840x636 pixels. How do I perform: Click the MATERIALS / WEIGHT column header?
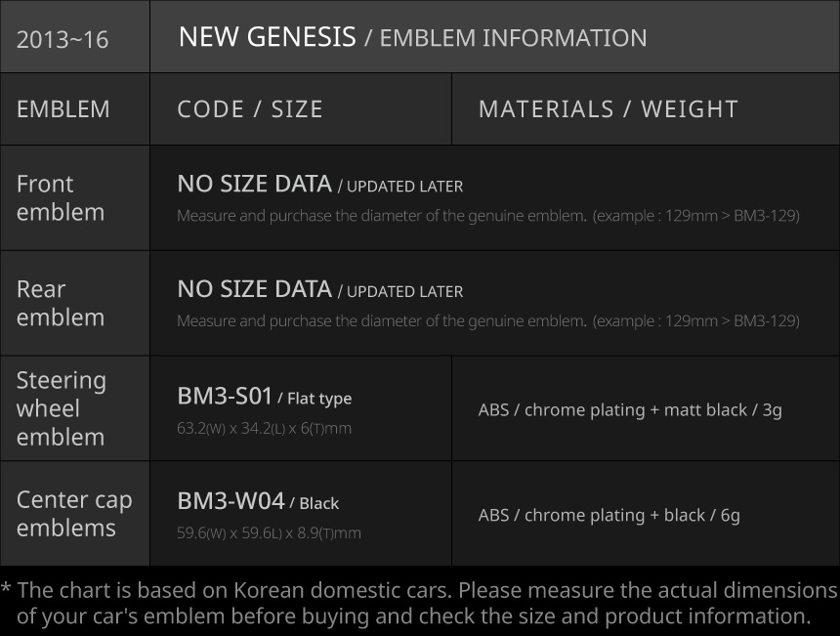coord(608,108)
